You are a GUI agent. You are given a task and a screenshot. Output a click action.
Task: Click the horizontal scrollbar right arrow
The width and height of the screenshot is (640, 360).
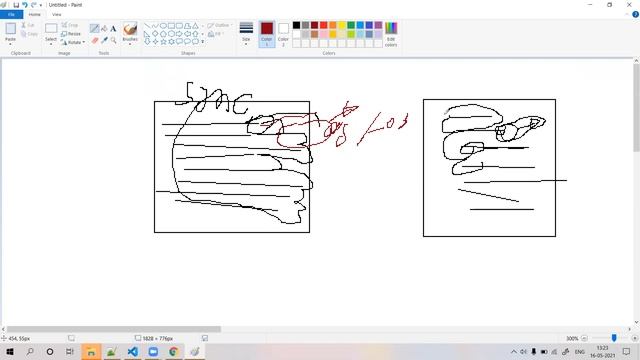[629, 329]
